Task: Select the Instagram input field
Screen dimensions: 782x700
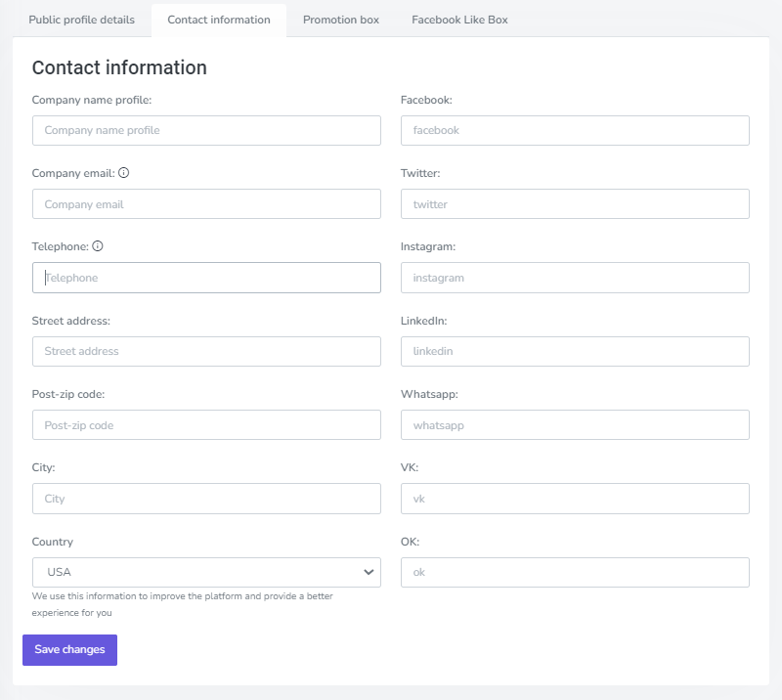Action: [575, 278]
